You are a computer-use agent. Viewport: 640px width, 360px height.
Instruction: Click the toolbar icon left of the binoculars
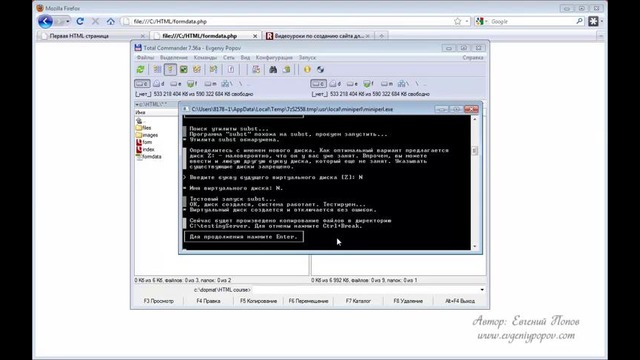256,69
